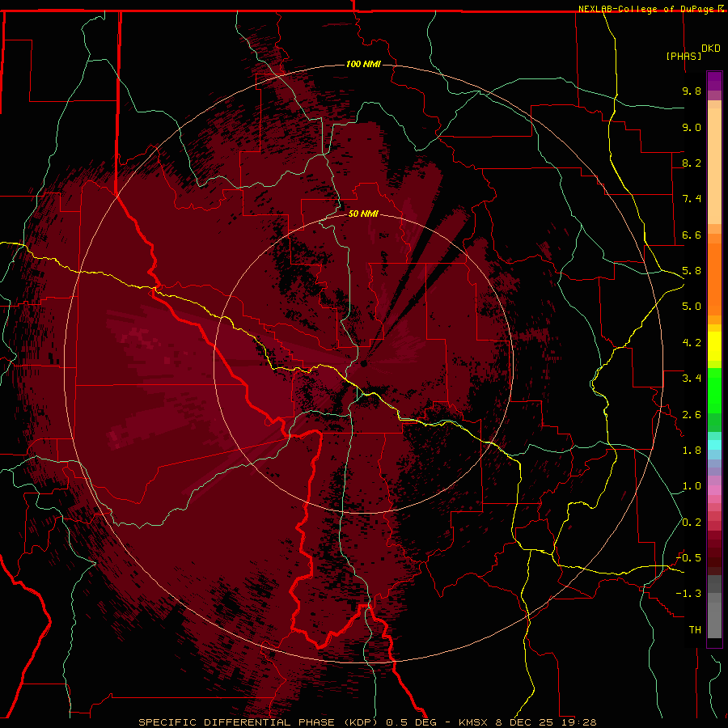Click the DKD legend label
728x728 pixels.
[711, 49]
